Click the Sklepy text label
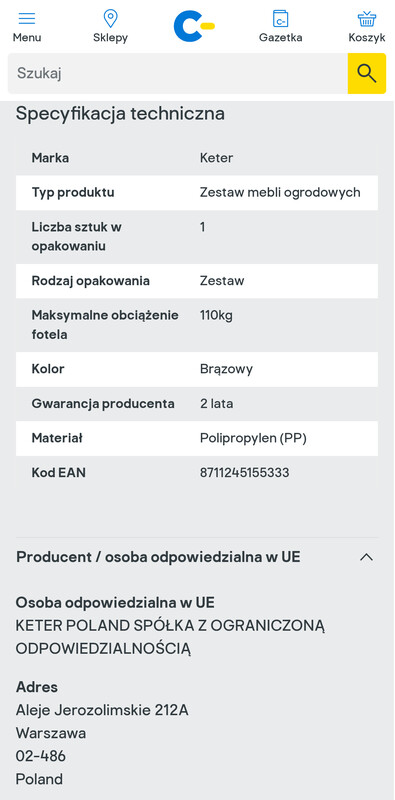This screenshot has height=800, width=395. 110,38
